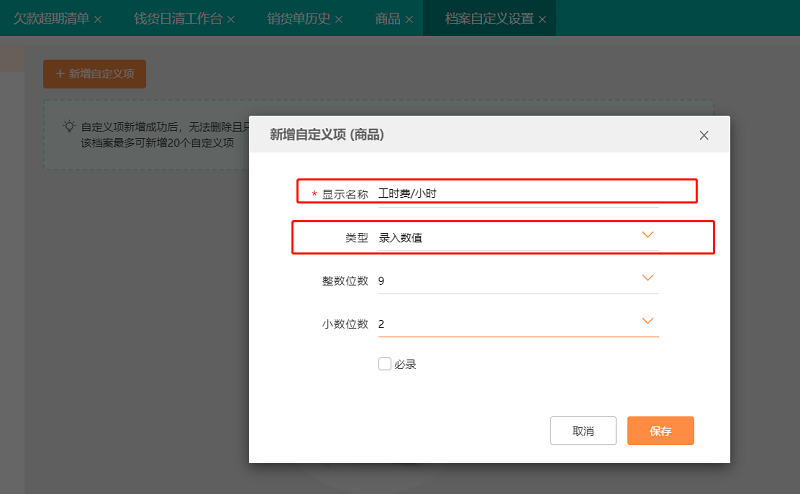Select the 档案自定义设置 tab

(489, 19)
